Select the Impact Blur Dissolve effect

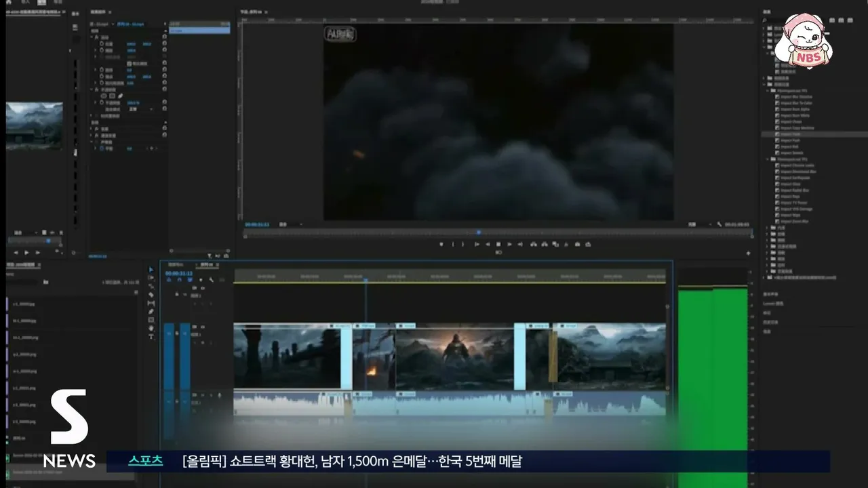click(796, 97)
